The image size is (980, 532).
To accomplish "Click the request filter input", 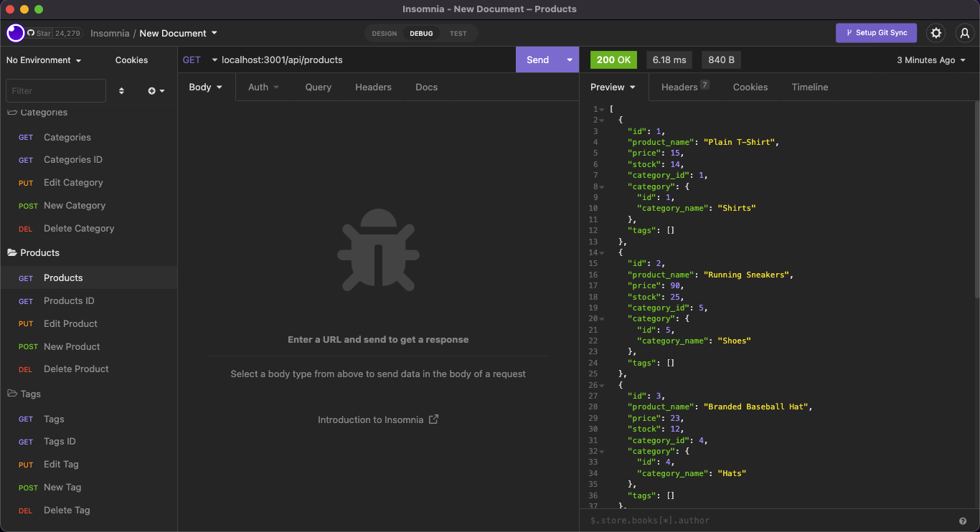I will click(x=56, y=91).
